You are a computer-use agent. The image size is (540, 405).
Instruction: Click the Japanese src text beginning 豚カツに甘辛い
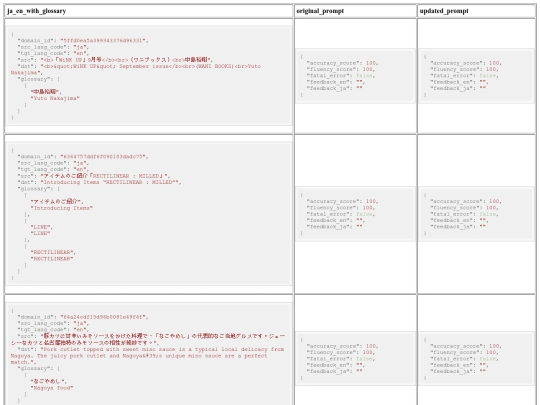tap(147, 339)
